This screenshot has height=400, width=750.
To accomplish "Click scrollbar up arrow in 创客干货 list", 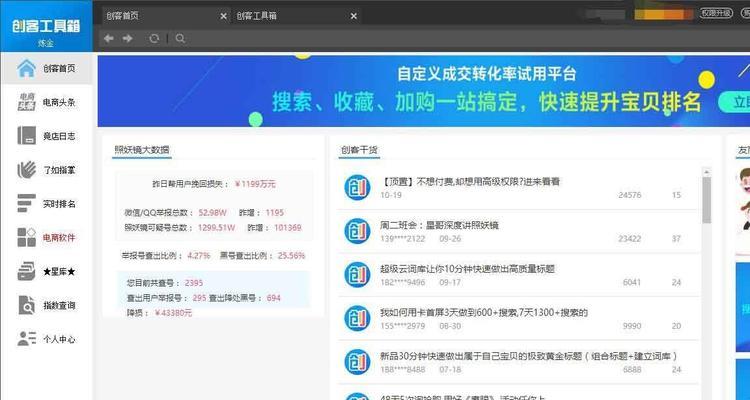I will [706, 171].
